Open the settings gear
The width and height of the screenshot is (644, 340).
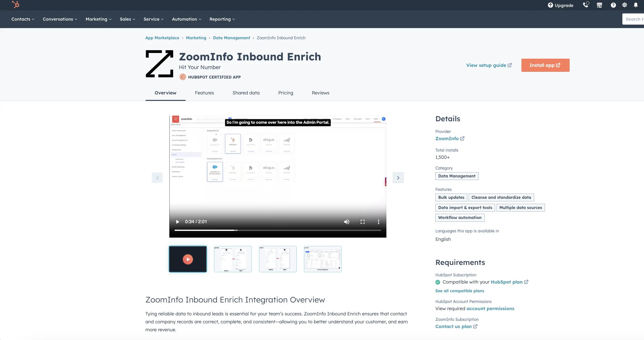coord(624,5)
